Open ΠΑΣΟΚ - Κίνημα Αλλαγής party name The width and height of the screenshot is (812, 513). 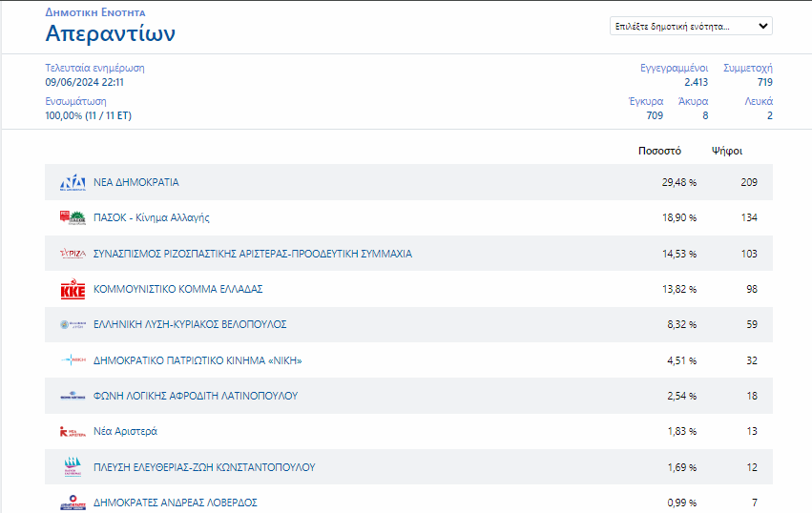(151, 218)
